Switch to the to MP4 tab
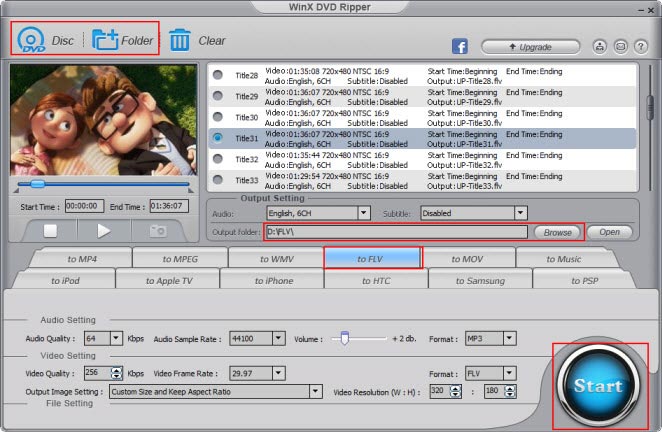 pos(82,259)
